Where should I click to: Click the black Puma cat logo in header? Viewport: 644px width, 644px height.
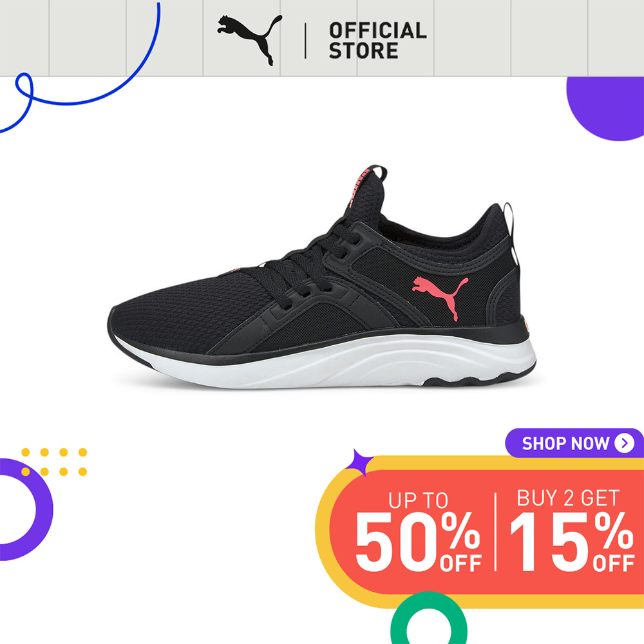point(250,40)
